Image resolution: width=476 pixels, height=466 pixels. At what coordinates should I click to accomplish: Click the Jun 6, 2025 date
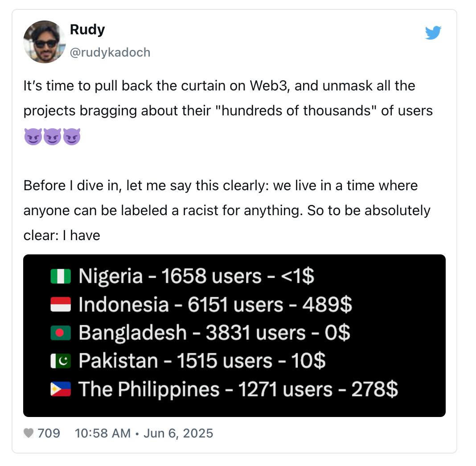coord(178,433)
